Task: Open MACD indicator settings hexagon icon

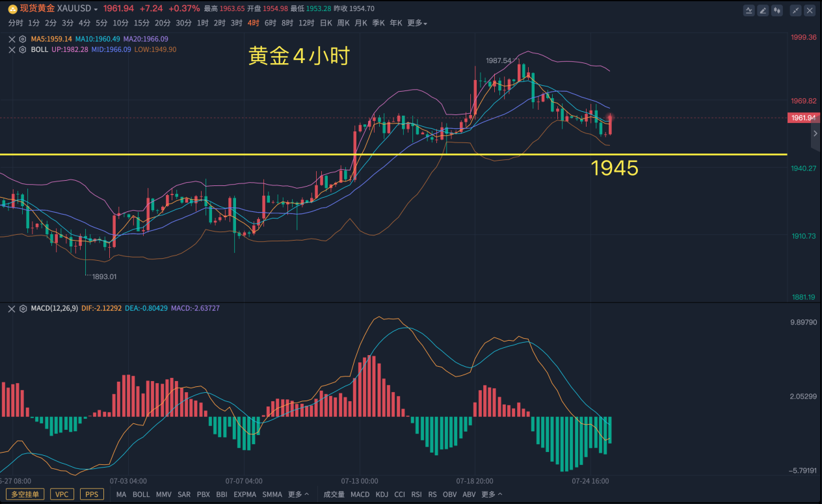Action: point(22,308)
